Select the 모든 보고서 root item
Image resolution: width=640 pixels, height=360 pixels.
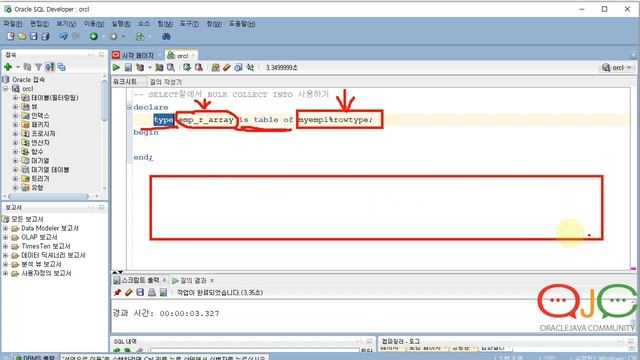27,219
